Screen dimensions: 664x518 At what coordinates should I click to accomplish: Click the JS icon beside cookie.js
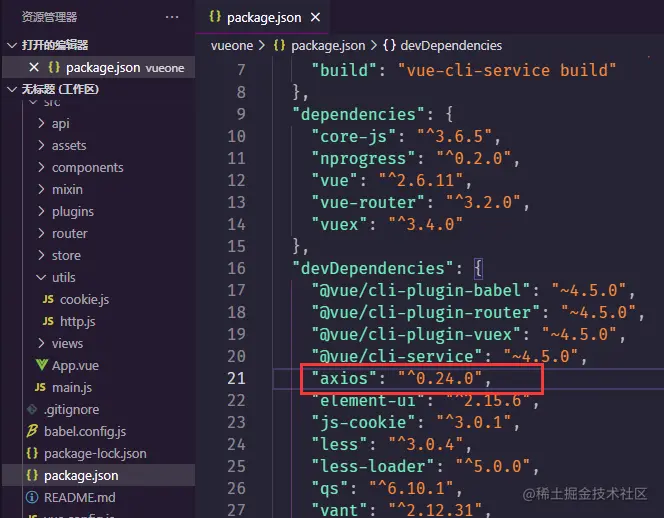tap(48, 299)
